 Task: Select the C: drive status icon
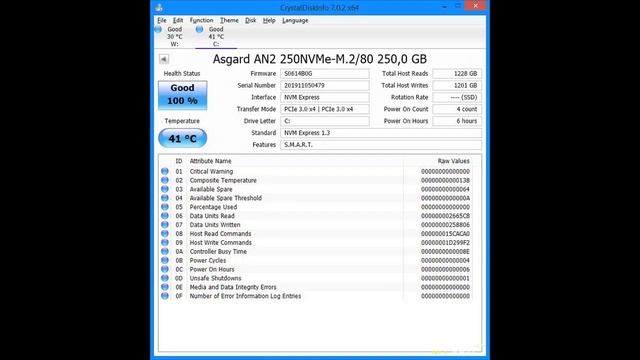coord(200,29)
